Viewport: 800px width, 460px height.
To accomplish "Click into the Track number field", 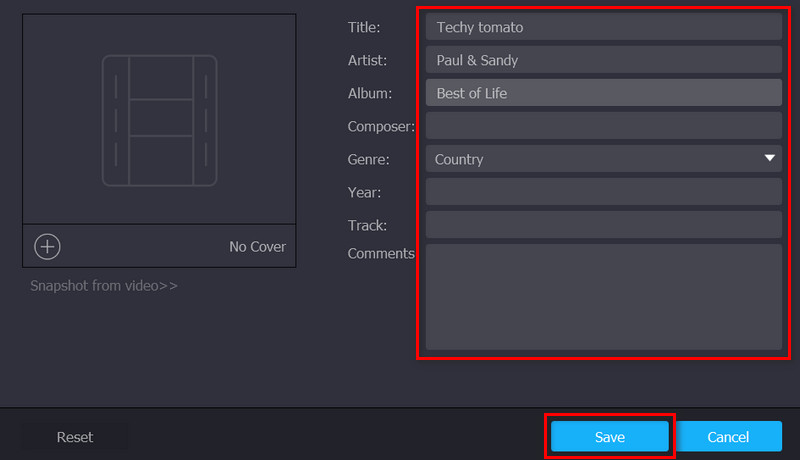I will click(603, 225).
